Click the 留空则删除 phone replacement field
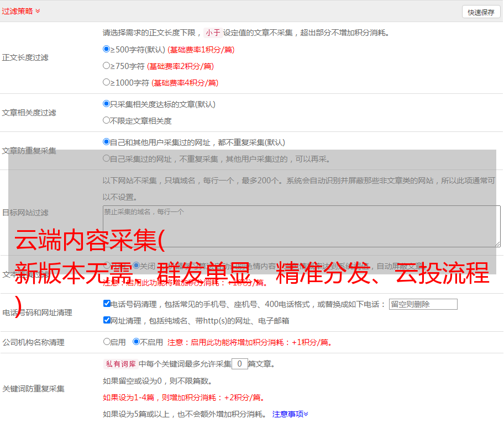The height and width of the screenshot is (424, 504). 423,304
